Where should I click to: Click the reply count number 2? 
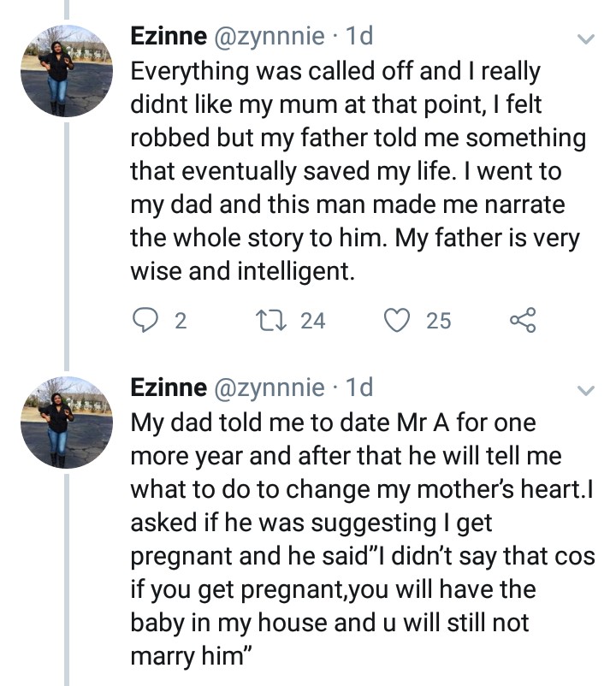click(180, 321)
